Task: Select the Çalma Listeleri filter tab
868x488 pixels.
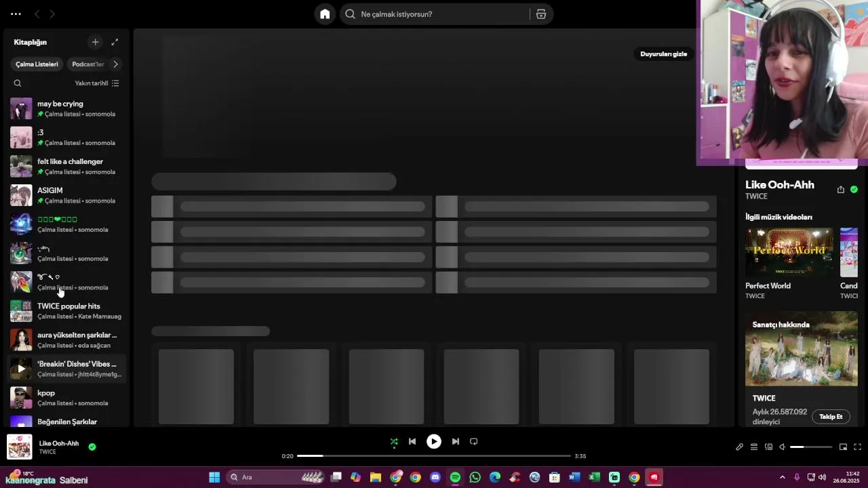Action: click(x=37, y=64)
